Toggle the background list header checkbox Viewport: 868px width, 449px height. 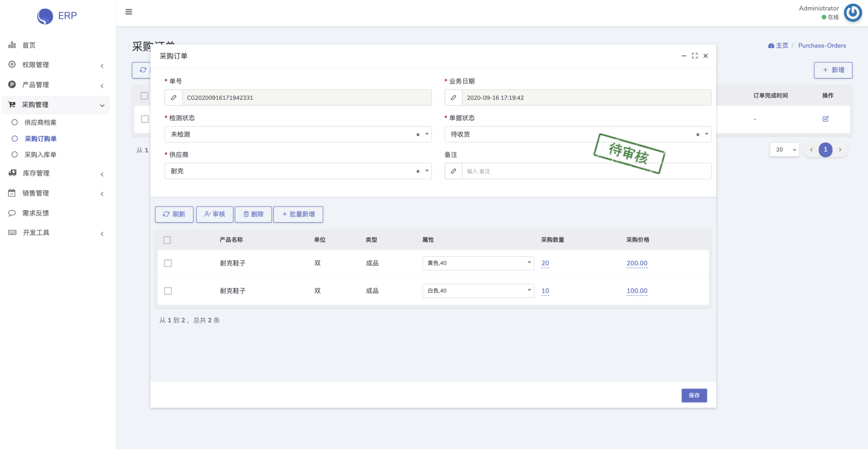coord(145,96)
